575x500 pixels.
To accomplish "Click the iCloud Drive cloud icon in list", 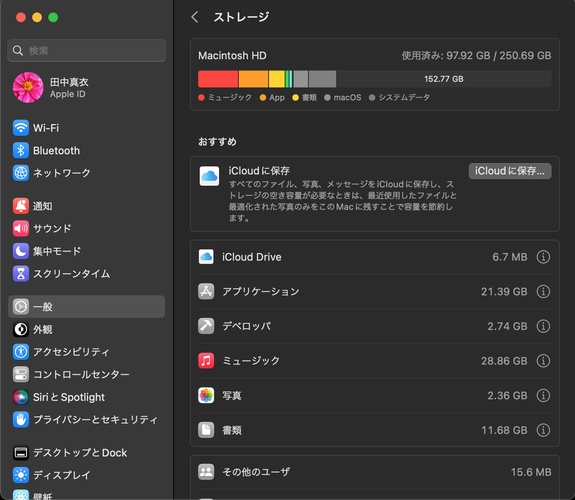I will [x=206, y=257].
